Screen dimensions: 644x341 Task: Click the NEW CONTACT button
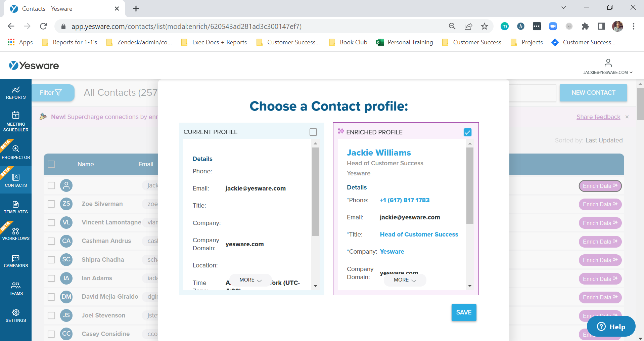(x=593, y=93)
